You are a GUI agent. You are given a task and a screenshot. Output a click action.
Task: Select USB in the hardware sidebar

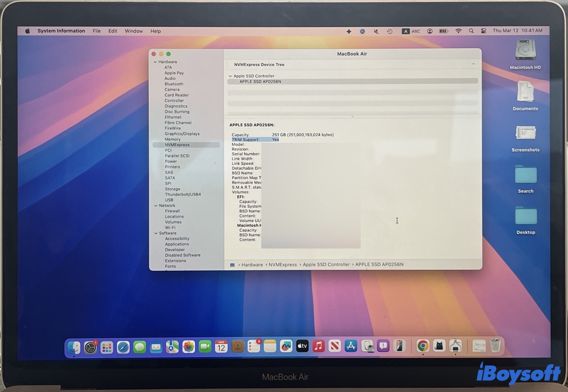click(x=169, y=200)
